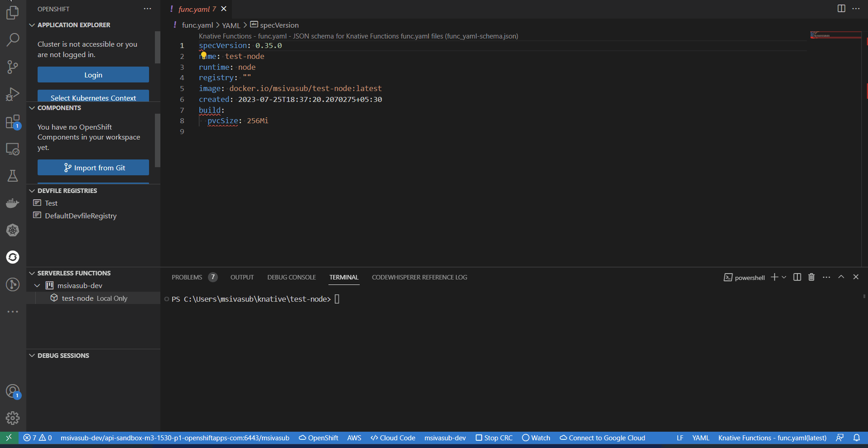The width and height of the screenshot is (868, 448).
Task: Click the Login button
Action: [x=93, y=75]
